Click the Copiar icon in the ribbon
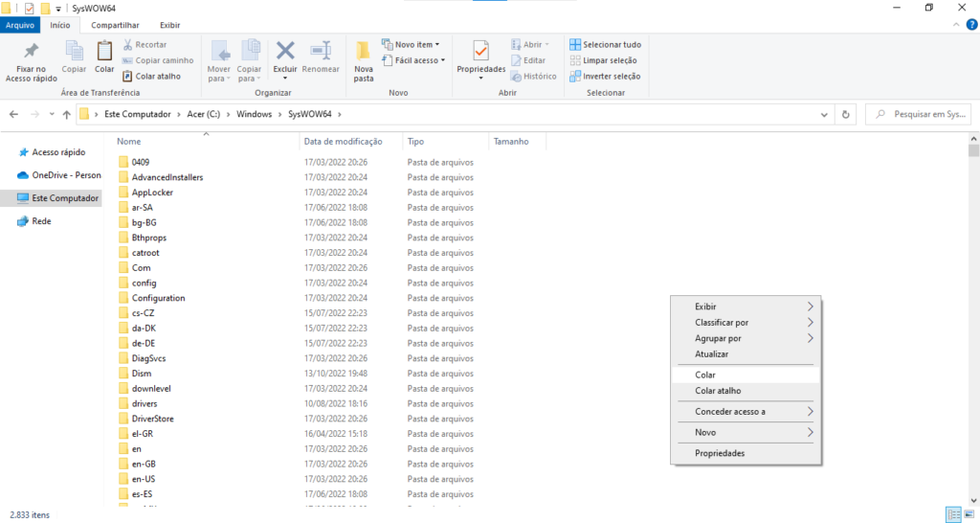The height and width of the screenshot is (523, 980). point(74,52)
